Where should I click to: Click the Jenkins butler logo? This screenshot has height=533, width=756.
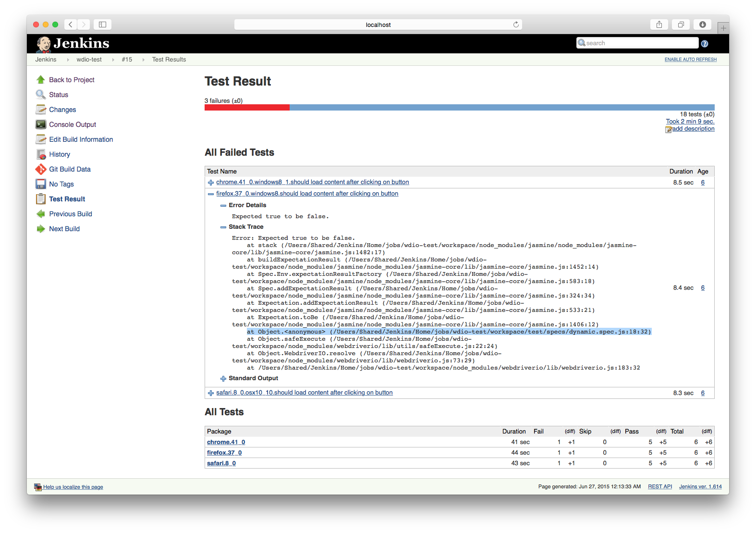[x=44, y=44]
